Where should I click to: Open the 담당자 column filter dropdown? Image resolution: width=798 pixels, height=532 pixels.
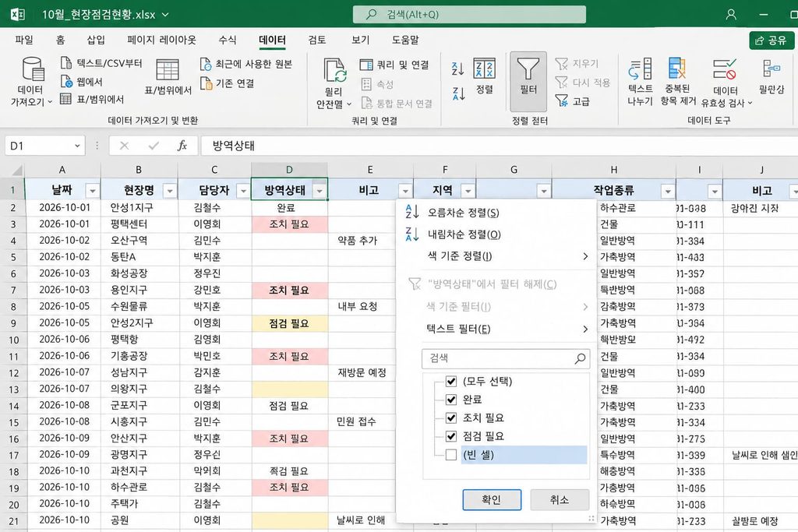(243, 191)
